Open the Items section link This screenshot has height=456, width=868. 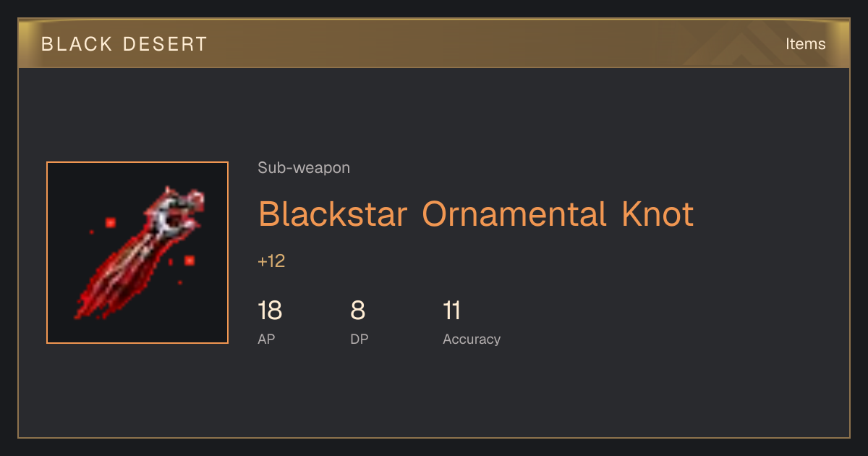tap(805, 43)
